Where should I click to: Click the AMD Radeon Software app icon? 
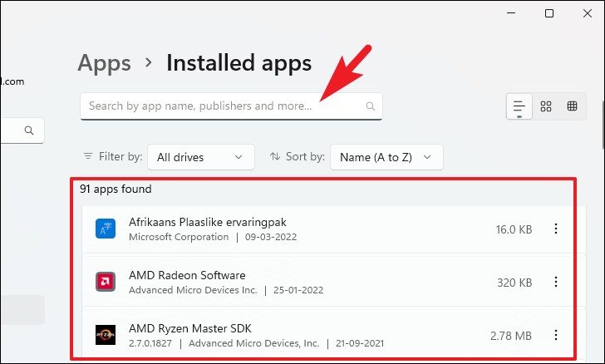click(106, 282)
